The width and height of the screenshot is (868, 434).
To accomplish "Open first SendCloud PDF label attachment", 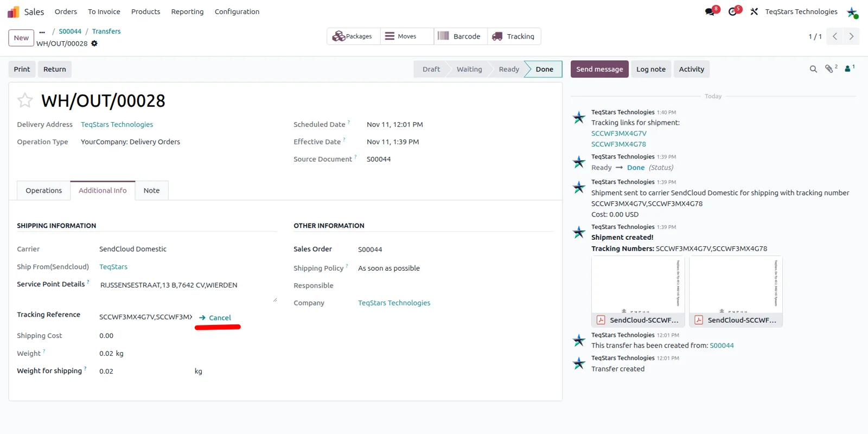I will pos(639,291).
